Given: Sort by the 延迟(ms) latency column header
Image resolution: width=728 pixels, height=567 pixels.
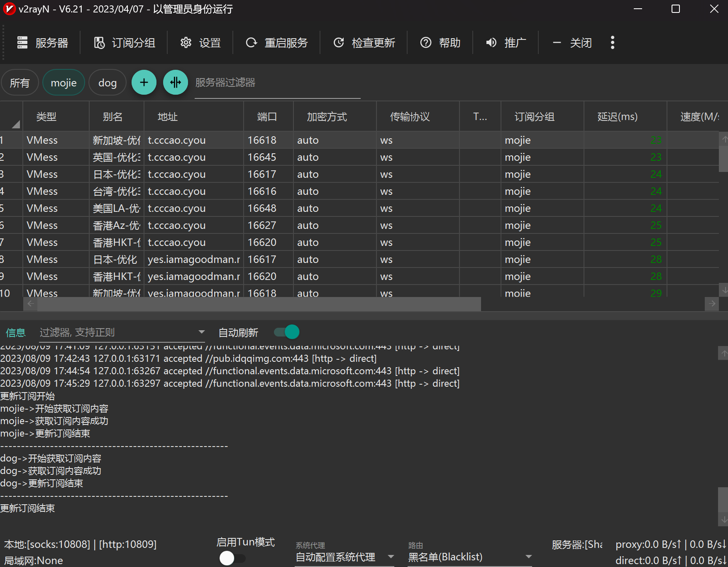Looking at the screenshot, I should point(625,117).
